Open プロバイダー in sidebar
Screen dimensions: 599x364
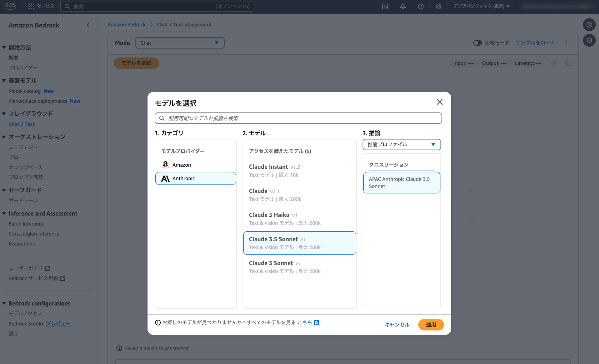point(23,67)
